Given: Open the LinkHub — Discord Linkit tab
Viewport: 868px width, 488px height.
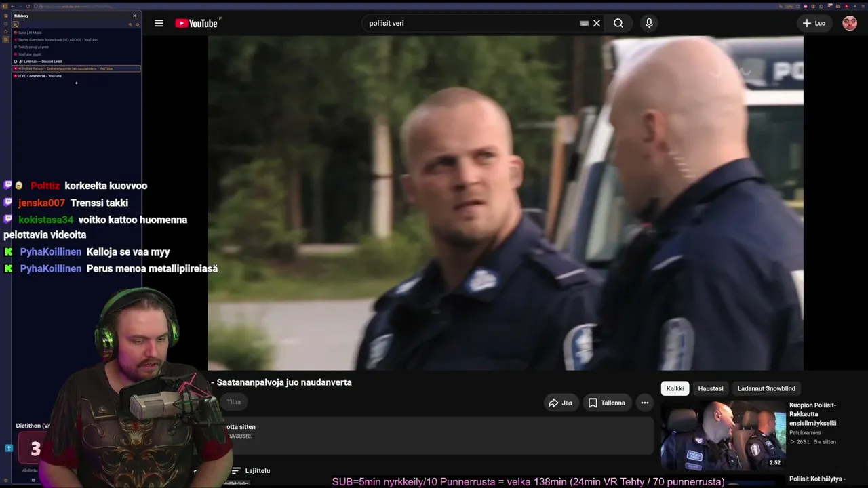Looking at the screenshot, I should [76, 62].
